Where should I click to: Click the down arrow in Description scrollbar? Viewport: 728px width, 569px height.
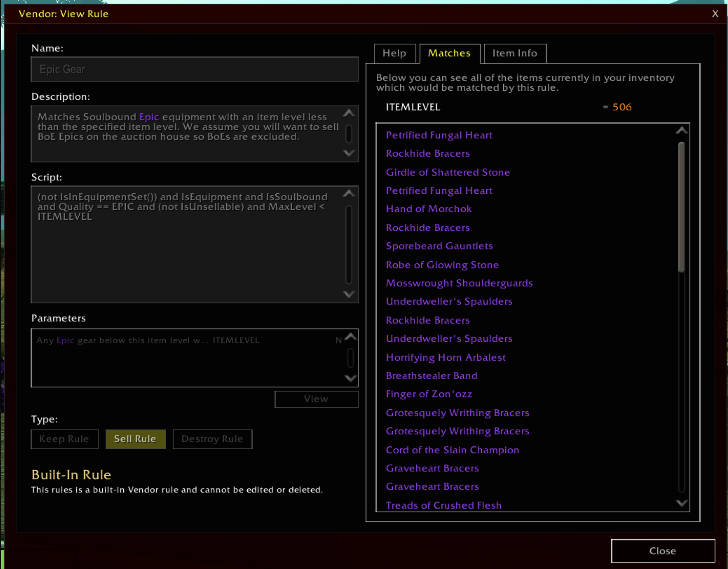click(x=349, y=153)
